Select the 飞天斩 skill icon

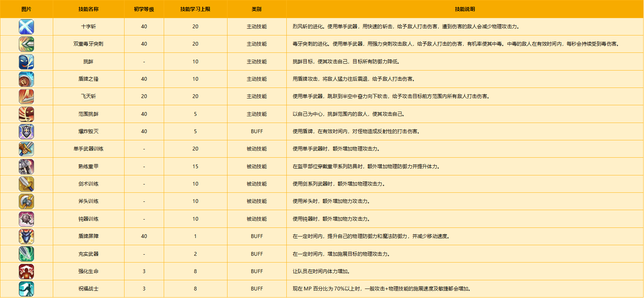pos(26,97)
